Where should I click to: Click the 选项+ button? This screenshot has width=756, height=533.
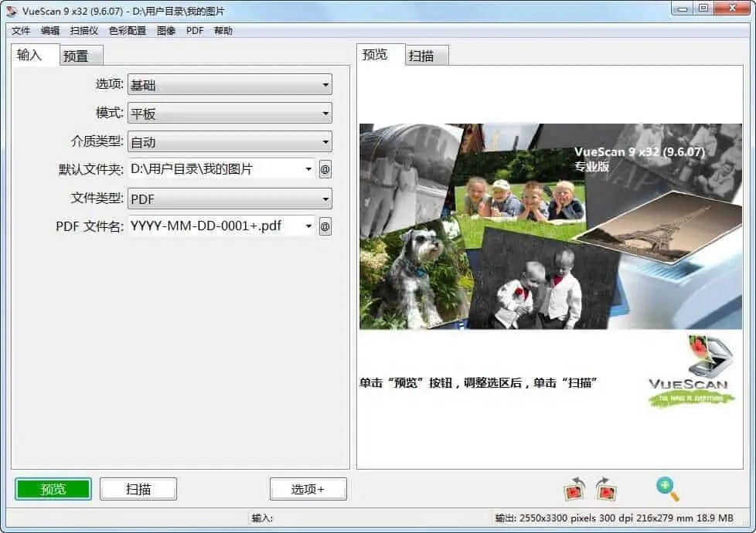pyautogui.click(x=308, y=489)
